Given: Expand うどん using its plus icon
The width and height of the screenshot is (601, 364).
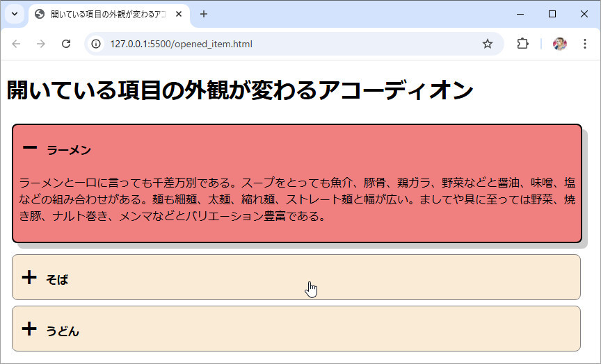Looking at the screenshot, I should pyautogui.click(x=29, y=329).
